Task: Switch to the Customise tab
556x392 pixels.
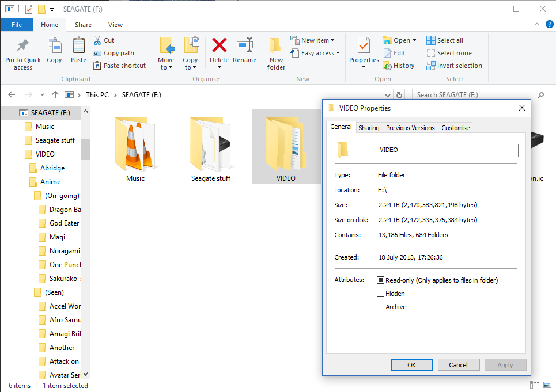Action: point(455,128)
